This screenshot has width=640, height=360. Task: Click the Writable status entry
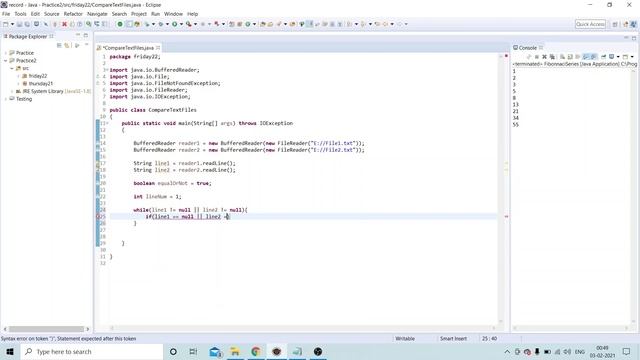(x=405, y=338)
